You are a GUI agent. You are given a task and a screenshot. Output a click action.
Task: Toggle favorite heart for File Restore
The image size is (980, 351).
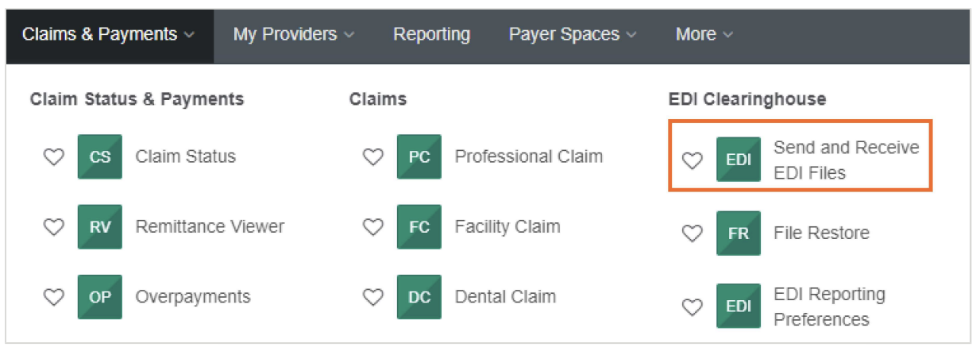tap(693, 233)
